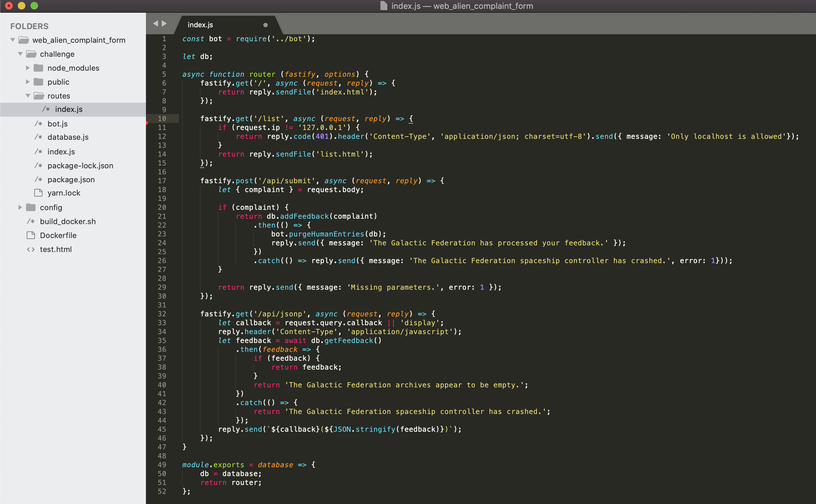Expand the node_modules folder arrow
816x504 pixels.
click(x=28, y=68)
